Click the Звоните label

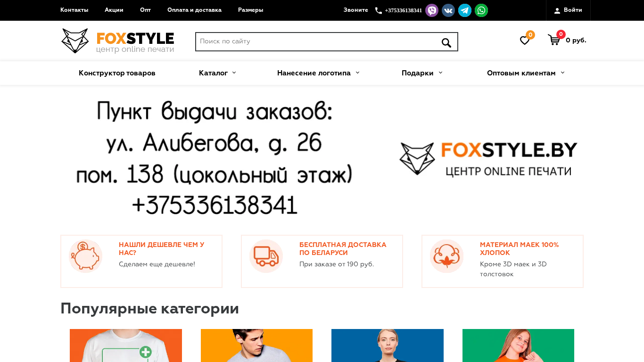tap(355, 10)
